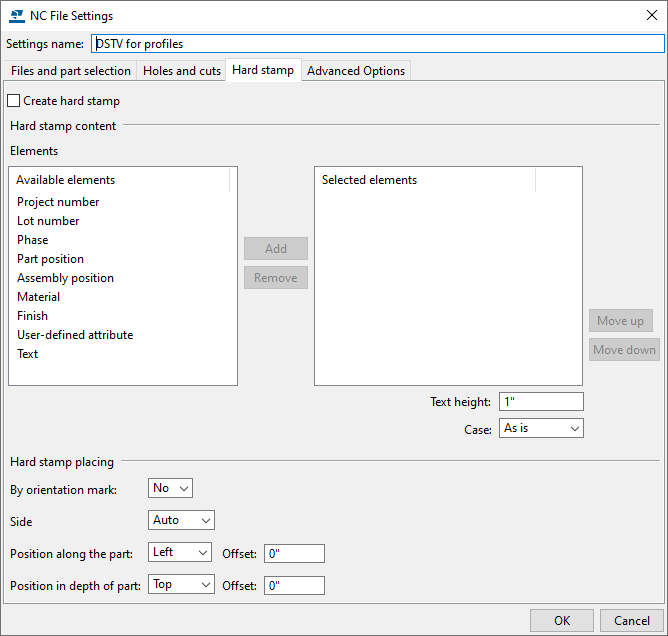Expand Position along the part dropdown
Image resolution: width=668 pixels, height=636 pixels.
tap(181, 553)
